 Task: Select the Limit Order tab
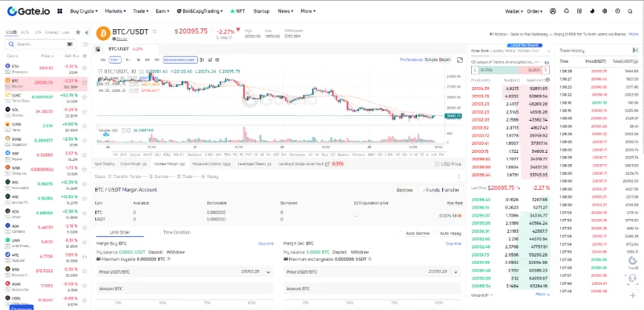pos(120,233)
